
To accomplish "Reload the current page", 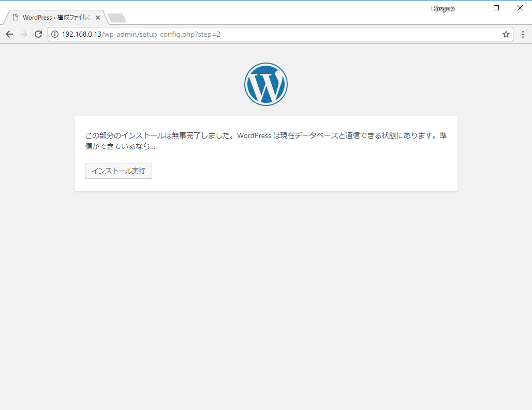I will 38,34.
